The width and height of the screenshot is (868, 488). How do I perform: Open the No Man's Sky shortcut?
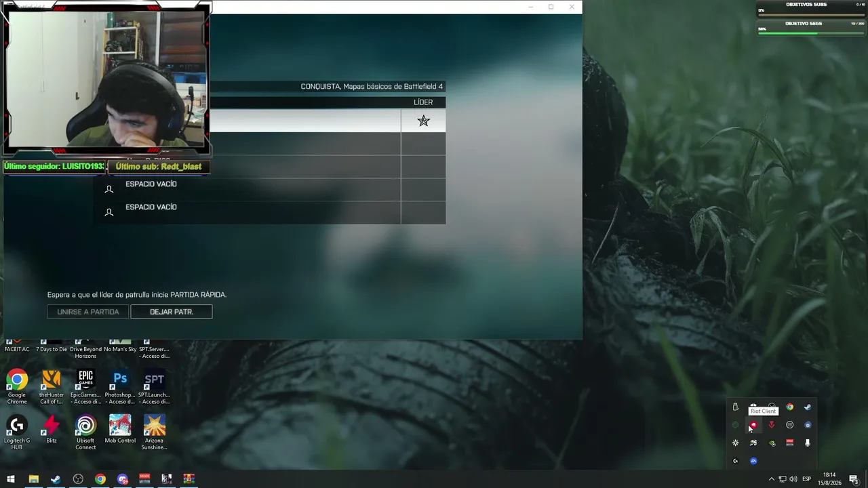tap(120, 345)
